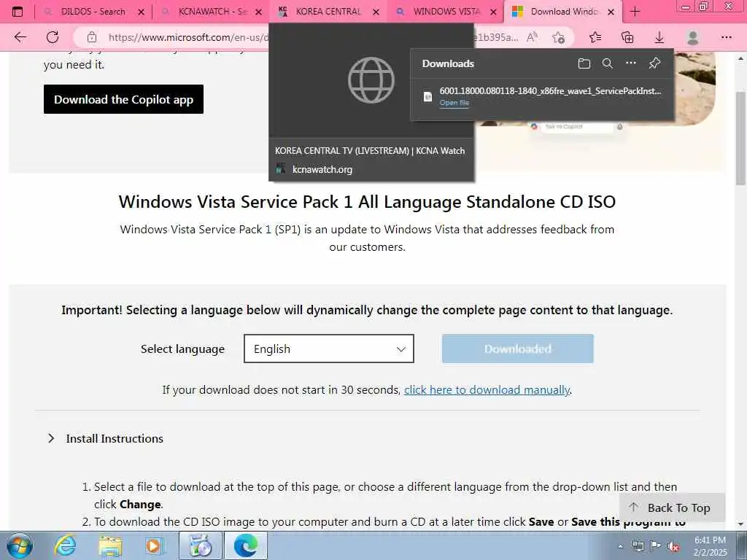View site info via the lock icon
Viewport: 747px width, 560px height.
(92, 37)
